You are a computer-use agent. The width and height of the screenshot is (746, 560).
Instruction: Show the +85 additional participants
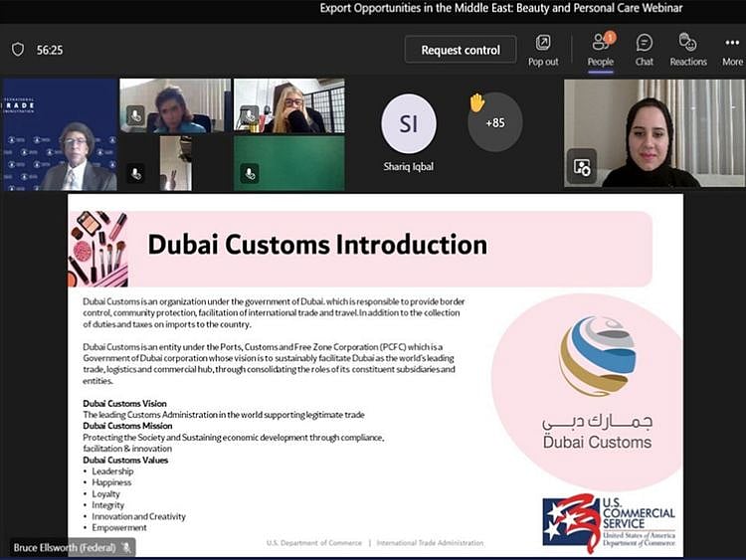pyautogui.click(x=494, y=122)
